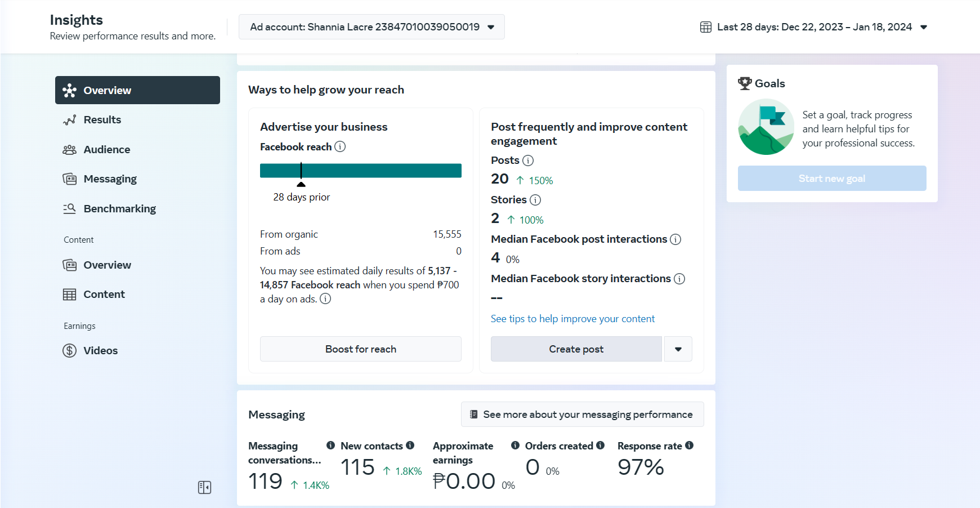
Task: Click the Create post button
Action: (576, 349)
